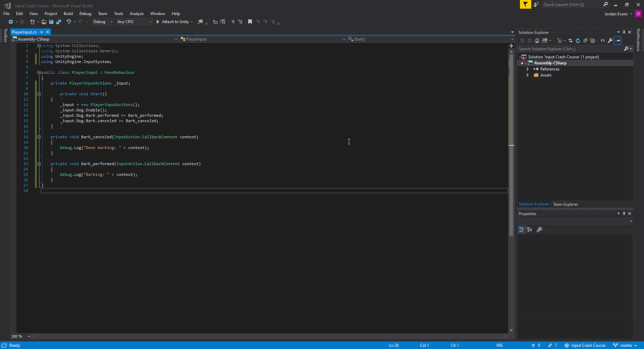Open Properties via wrench icon in Solution Explorer

point(610,41)
